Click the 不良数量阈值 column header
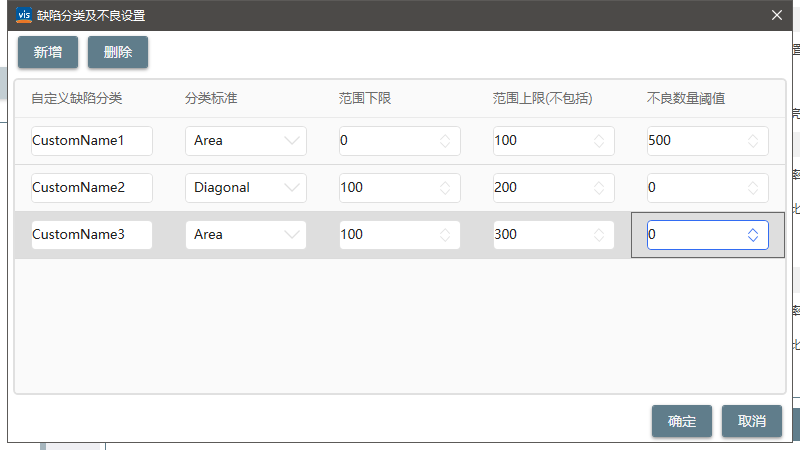800x450 pixels. pyautogui.click(x=686, y=98)
